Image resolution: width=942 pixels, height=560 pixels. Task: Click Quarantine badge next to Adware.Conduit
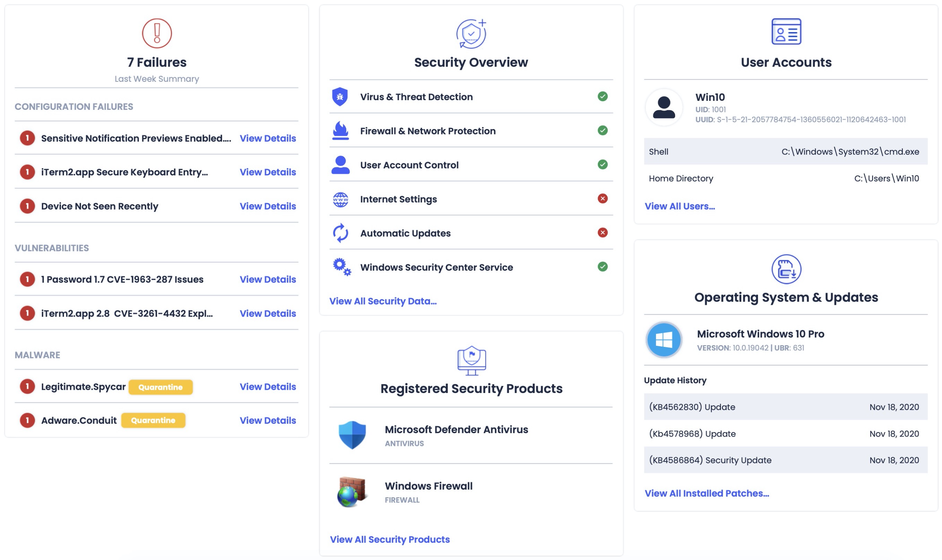pyautogui.click(x=153, y=420)
